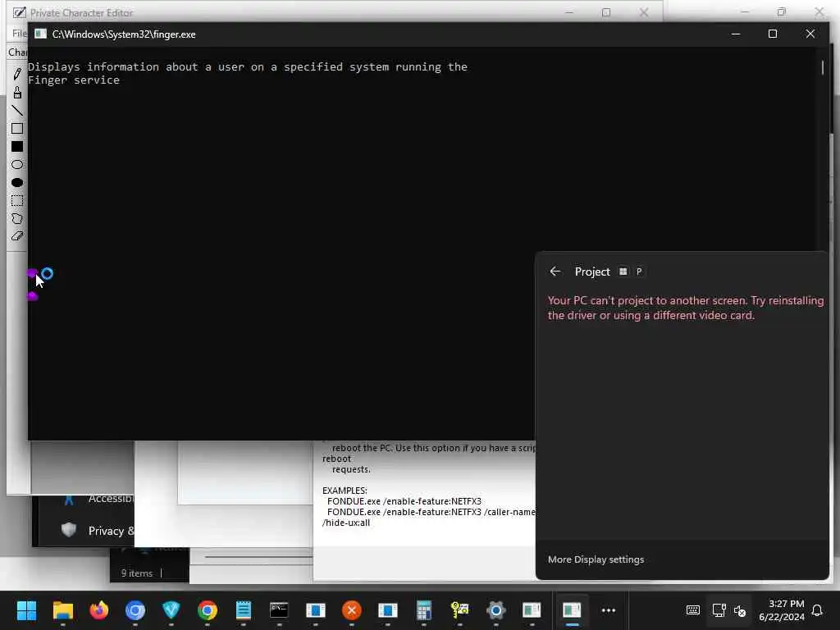Select the Filled Ellipse tool
The image size is (840, 630).
tap(17, 183)
